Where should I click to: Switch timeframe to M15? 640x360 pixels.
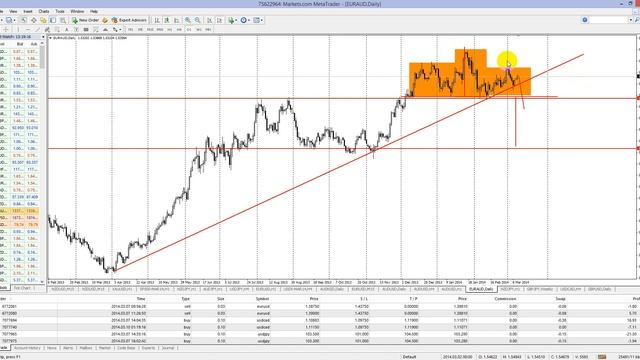[150, 29]
